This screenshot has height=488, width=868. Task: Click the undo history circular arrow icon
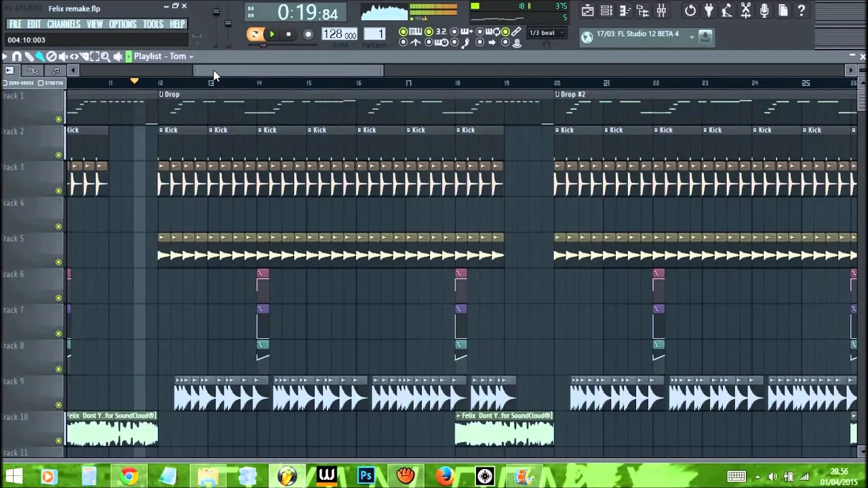(x=690, y=11)
